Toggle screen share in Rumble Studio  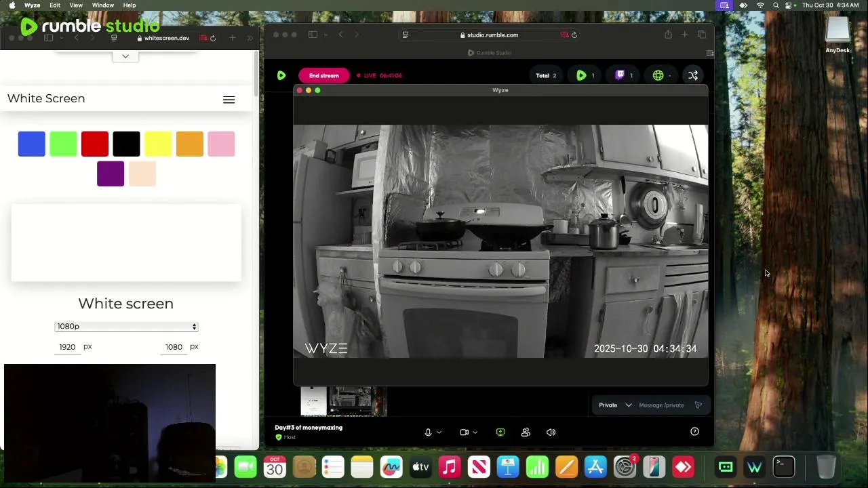(x=500, y=432)
